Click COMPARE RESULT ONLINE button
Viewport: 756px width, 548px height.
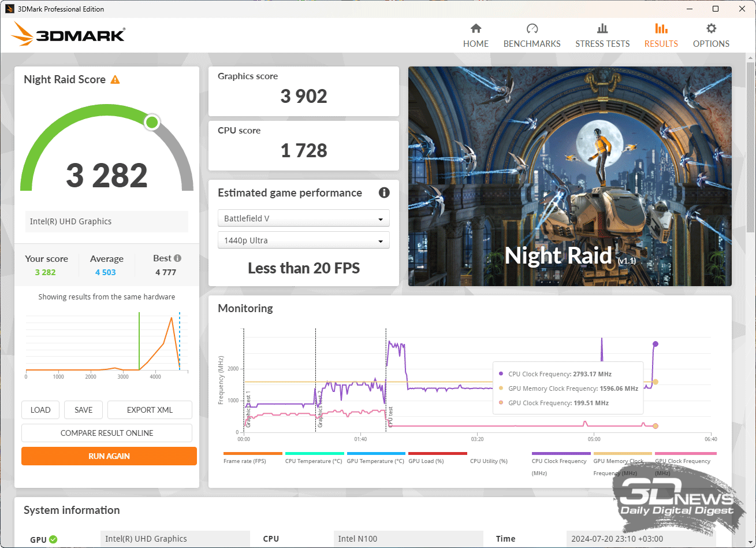click(x=107, y=433)
